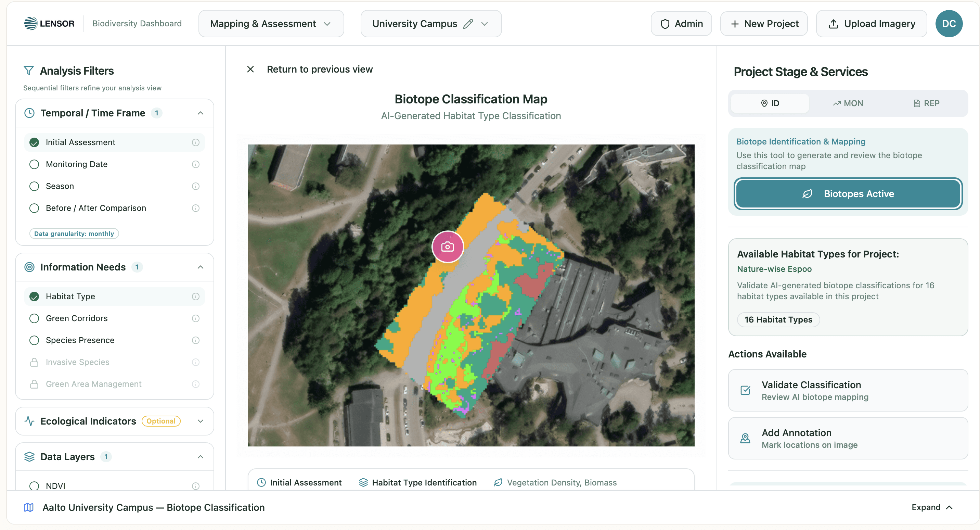
Task: Switch to the REP stage tab
Action: coord(926,103)
